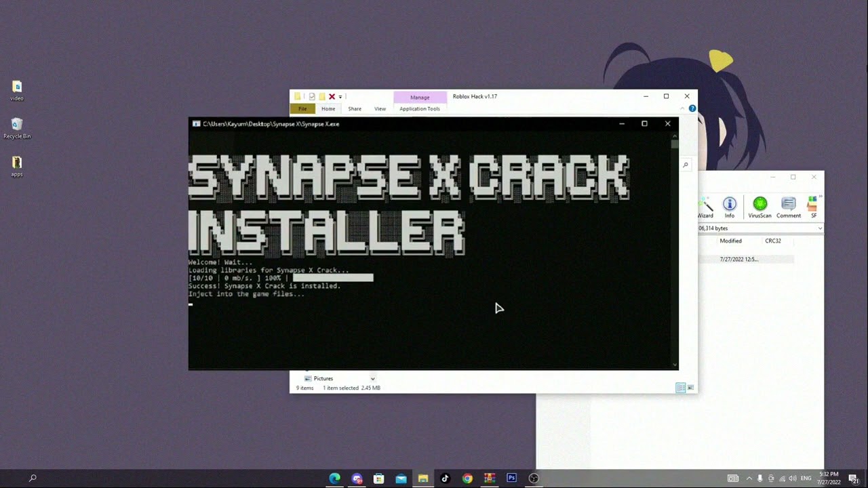Click the WinRAR Wizard icon
The image size is (868, 488).
tap(706, 207)
